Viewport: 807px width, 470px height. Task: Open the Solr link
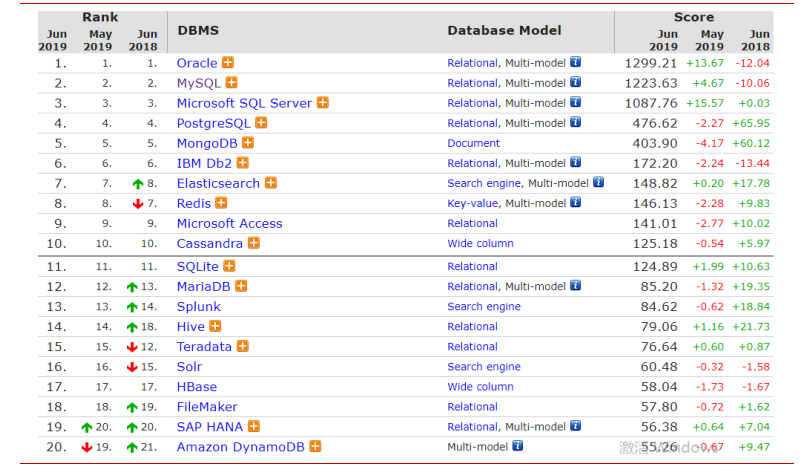click(189, 367)
